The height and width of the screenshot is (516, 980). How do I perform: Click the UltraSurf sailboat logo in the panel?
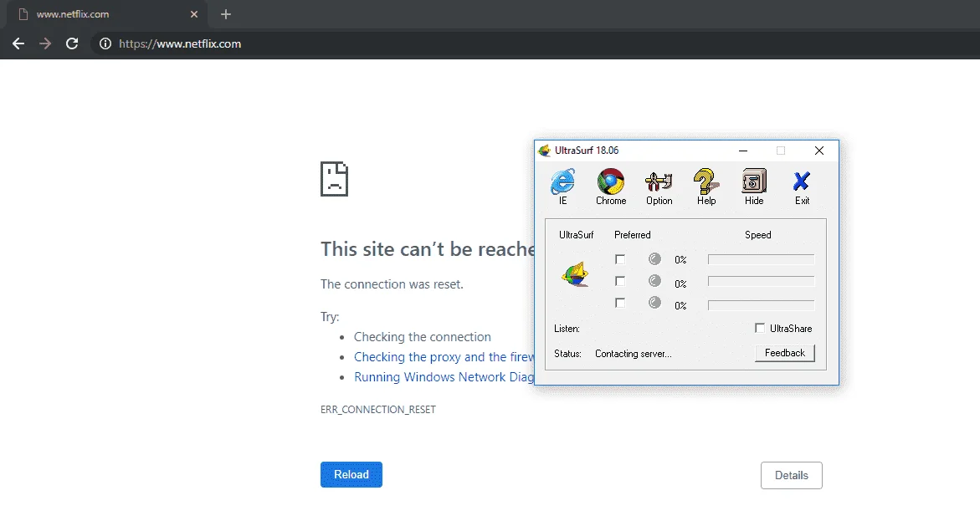(x=576, y=274)
